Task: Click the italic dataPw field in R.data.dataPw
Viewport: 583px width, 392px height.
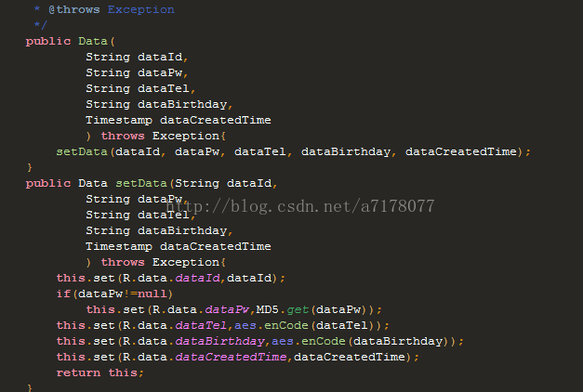Action: (227, 310)
